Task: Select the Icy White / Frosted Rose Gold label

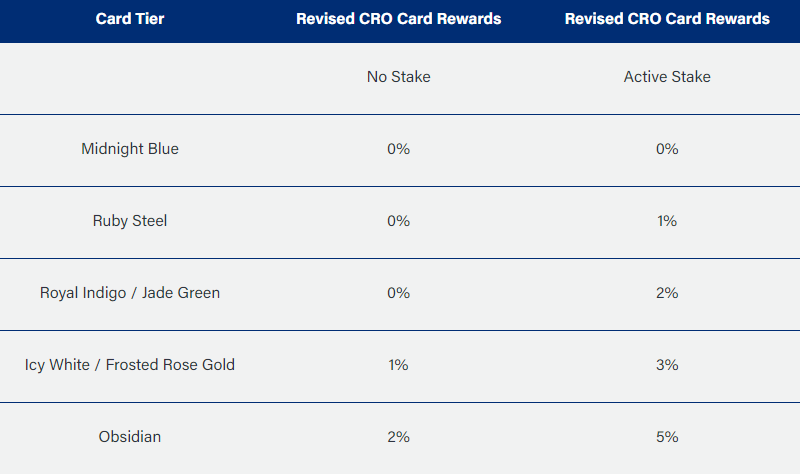Action: pyautogui.click(x=130, y=365)
